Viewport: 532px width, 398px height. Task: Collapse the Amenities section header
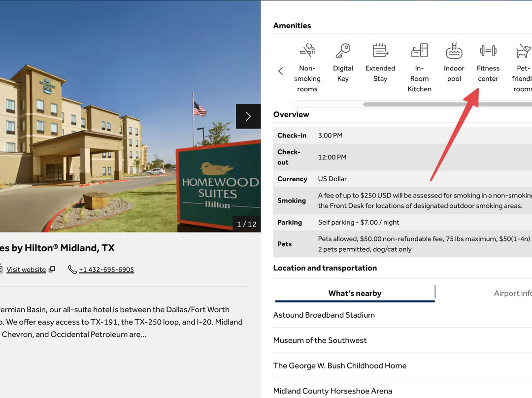pyautogui.click(x=292, y=25)
